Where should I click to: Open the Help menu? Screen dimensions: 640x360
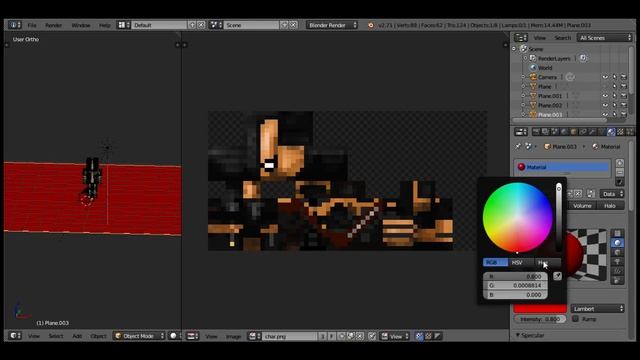[x=104, y=25]
